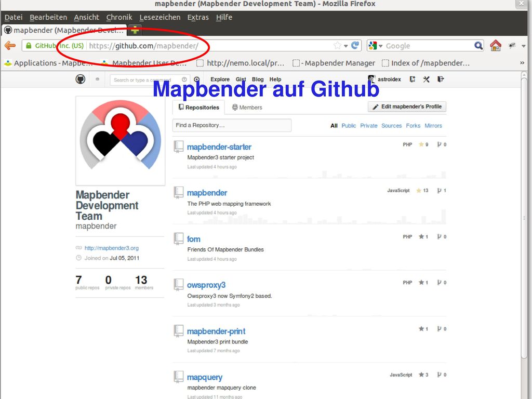The image size is (532, 399).
Task: Click the create new repository icon
Action: (x=412, y=79)
